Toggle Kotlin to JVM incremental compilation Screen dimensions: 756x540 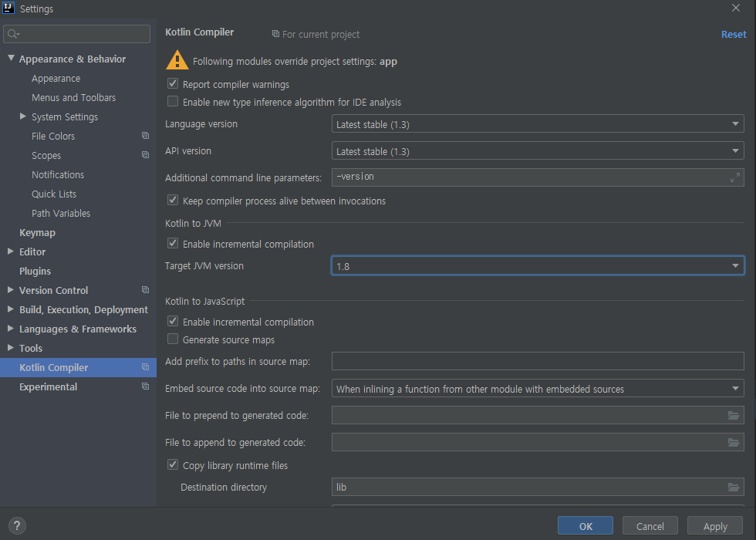coord(173,244)
